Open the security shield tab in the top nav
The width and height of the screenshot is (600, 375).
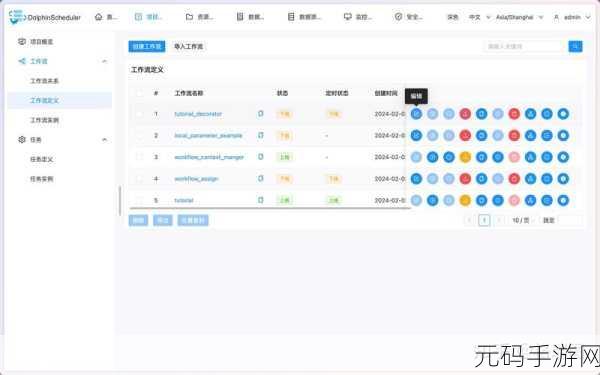coord(408,17)
